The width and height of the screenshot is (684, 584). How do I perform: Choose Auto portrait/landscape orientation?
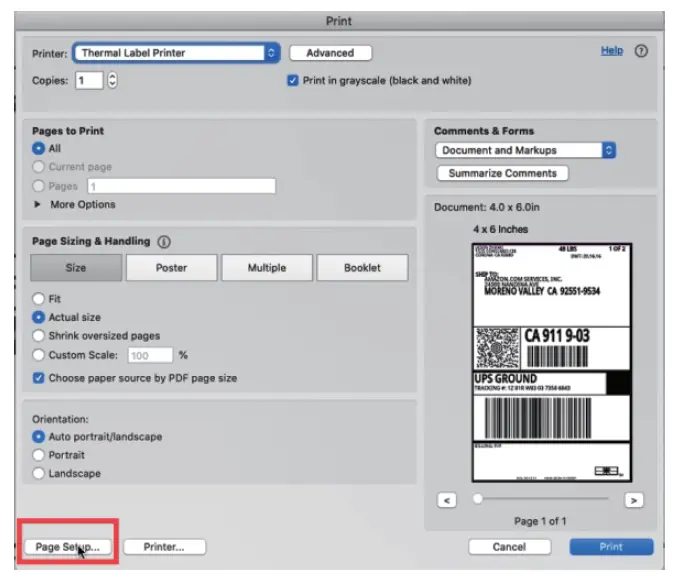pyautogui.click(x=38, y=437)
